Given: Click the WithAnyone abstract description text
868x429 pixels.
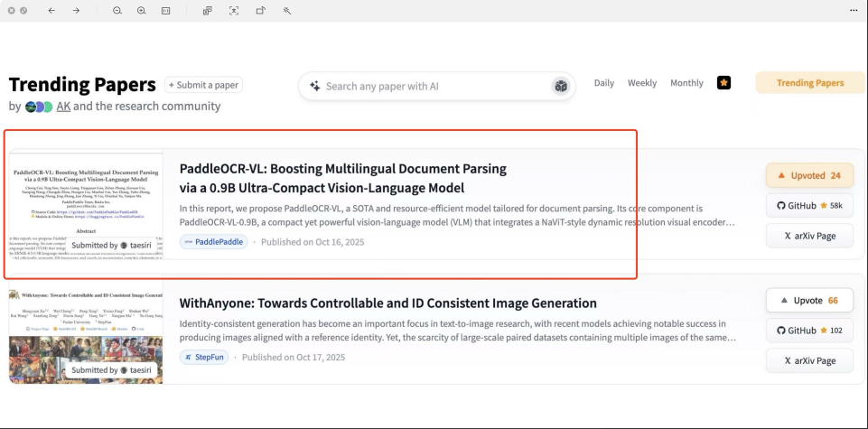Looking at the screenshot, I should click(457, 331).
